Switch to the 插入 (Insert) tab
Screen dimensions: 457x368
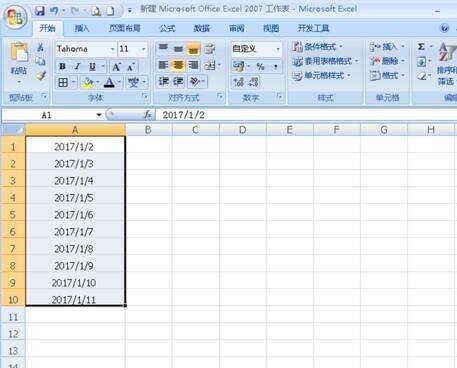(x=82, y=29)
